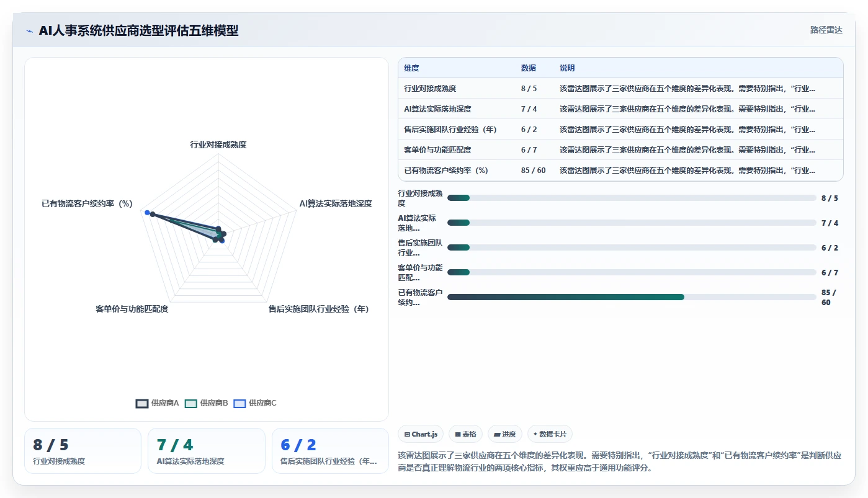Click the 数据卡片 tag chip
The width and height of the screenshot is (868, 498).
[x=550, y=434]
